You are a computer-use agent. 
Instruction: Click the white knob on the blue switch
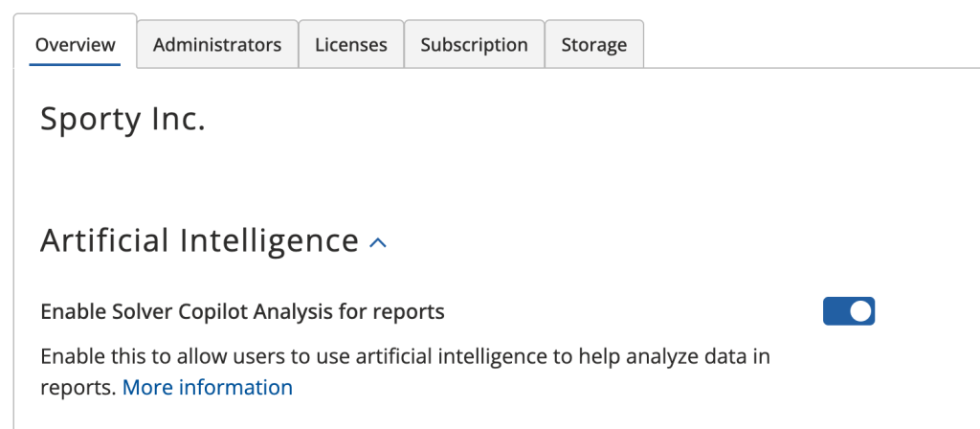pos(860,311)
